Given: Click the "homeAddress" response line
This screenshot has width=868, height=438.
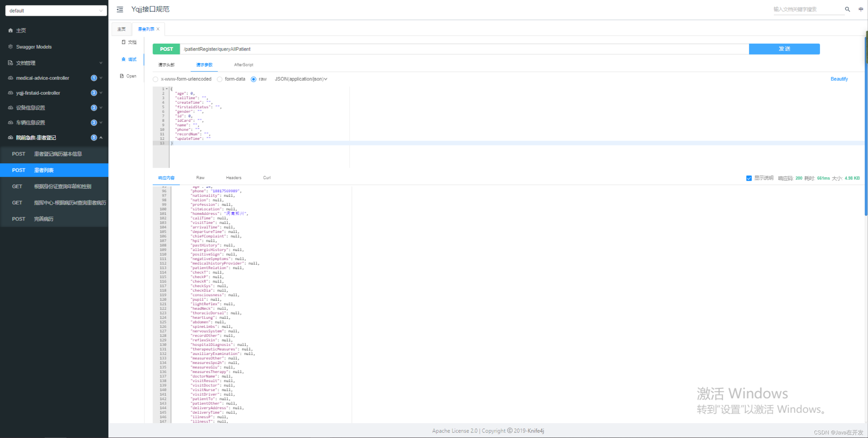Looking at the screenshot, I should click(219, 214).
